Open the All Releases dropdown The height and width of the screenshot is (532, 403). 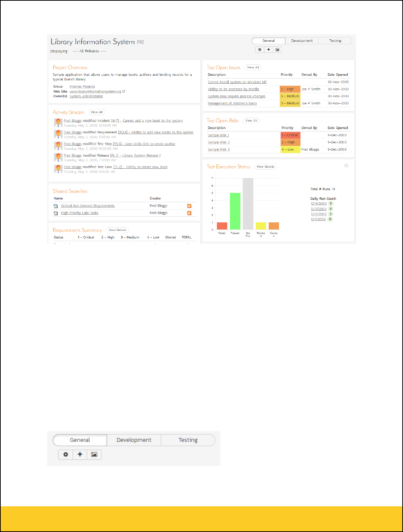point(89,51)
